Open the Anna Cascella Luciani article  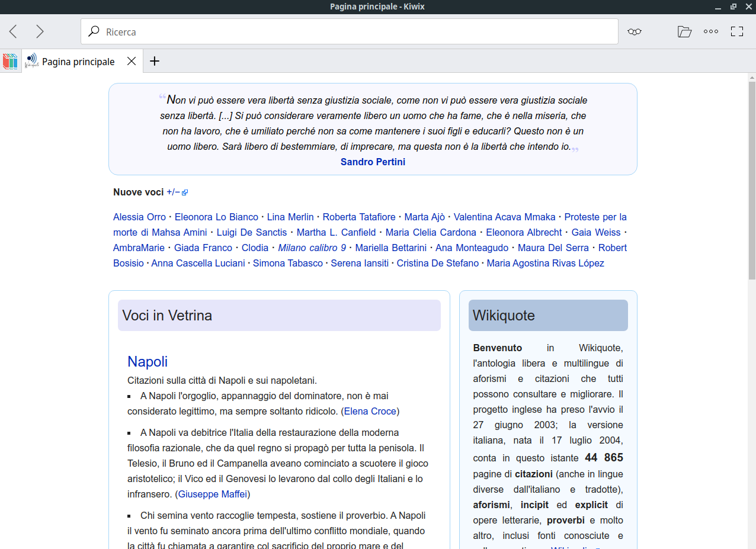click(198, 263)
